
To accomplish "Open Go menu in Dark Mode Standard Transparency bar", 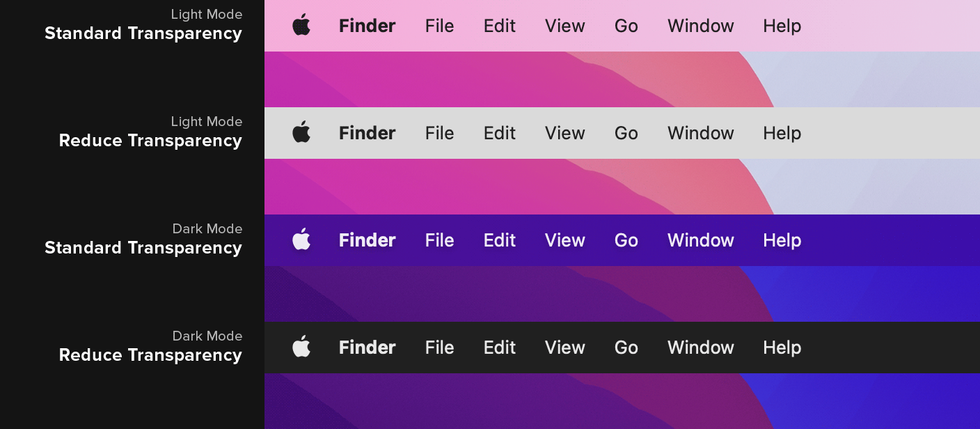I will [x=626, y=240].
